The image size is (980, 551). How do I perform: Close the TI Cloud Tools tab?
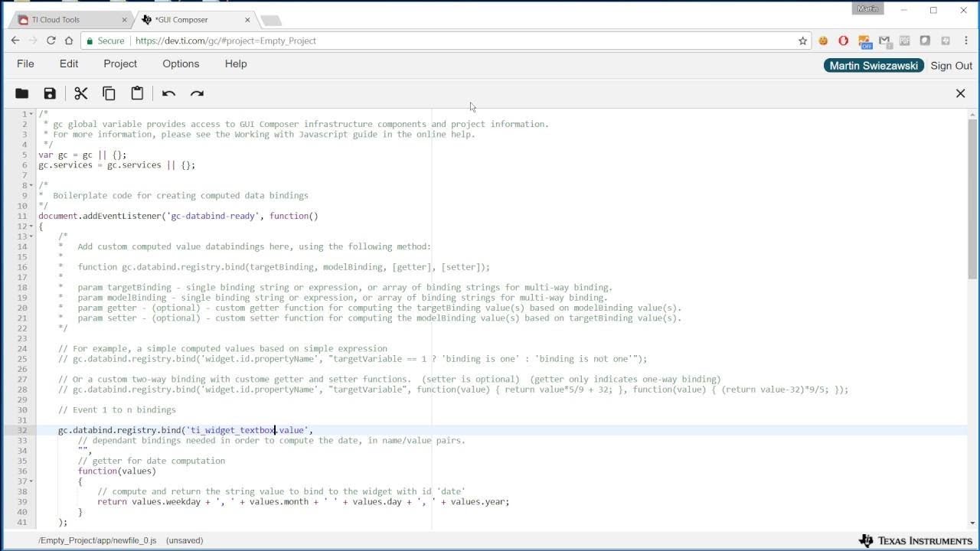[x=125, y=20]
